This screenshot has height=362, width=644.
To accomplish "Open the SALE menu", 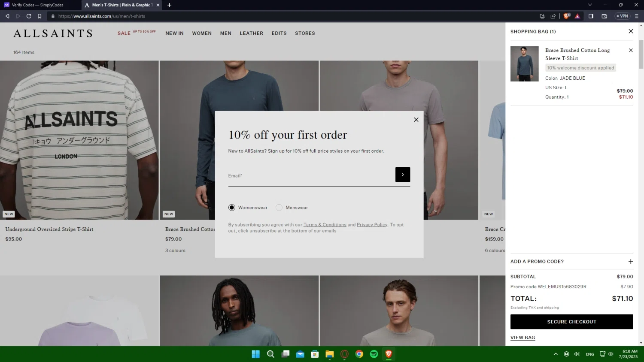I will tap(124, 33).
